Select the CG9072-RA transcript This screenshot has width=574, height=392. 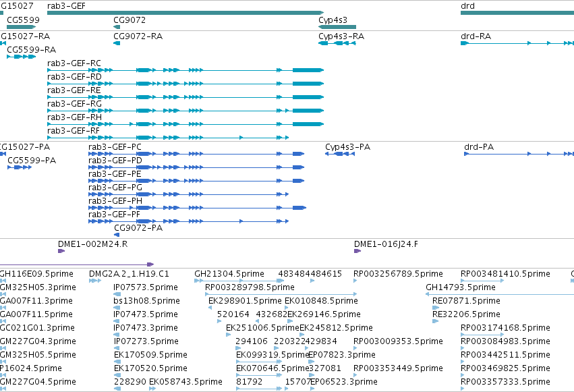[117, 43]
